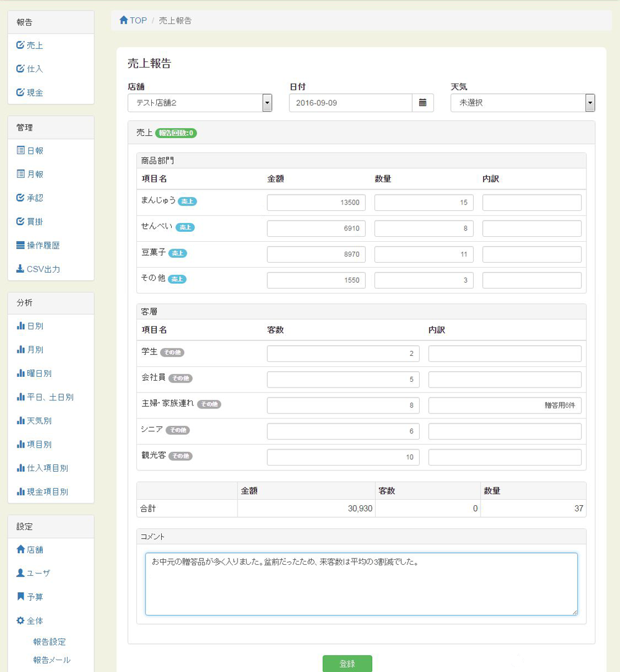The image size is (620, 672).
Task: Open the 店舗 store dropdown
Action: [x=200, y=103]
